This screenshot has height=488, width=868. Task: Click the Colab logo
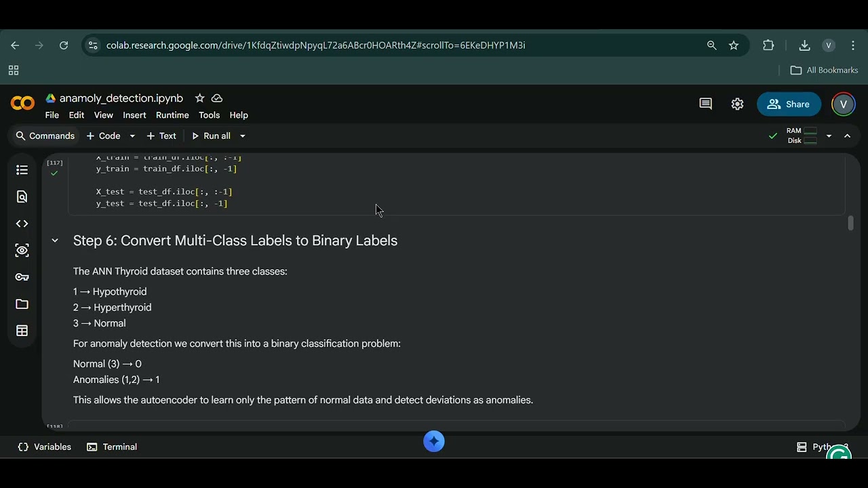click(x=22, y=104)
